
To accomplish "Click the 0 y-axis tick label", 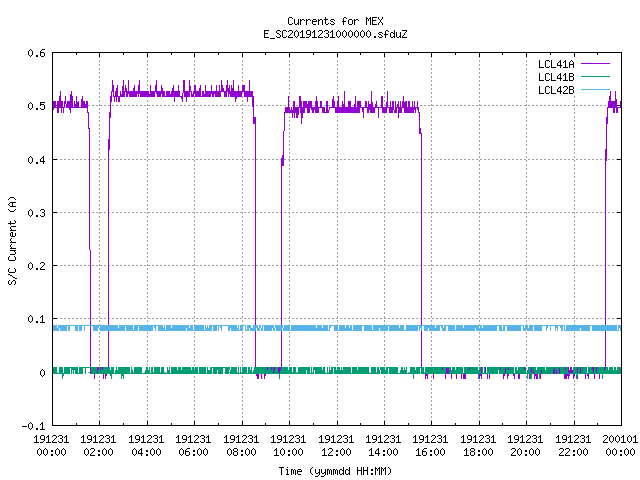I will [42, 373].
